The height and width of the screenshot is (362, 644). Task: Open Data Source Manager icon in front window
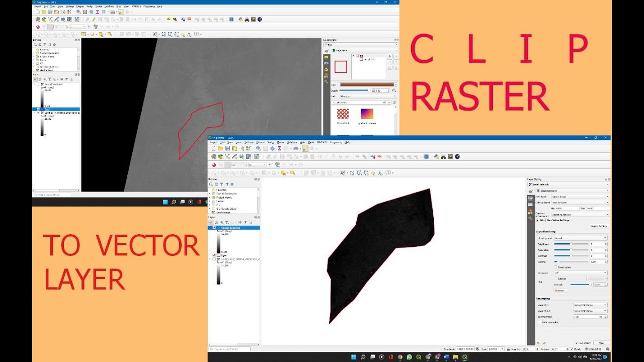[214, 156]
